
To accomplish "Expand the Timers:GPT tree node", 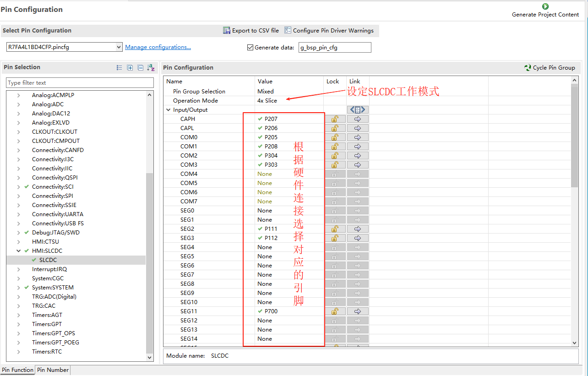I will click(19, 324).
